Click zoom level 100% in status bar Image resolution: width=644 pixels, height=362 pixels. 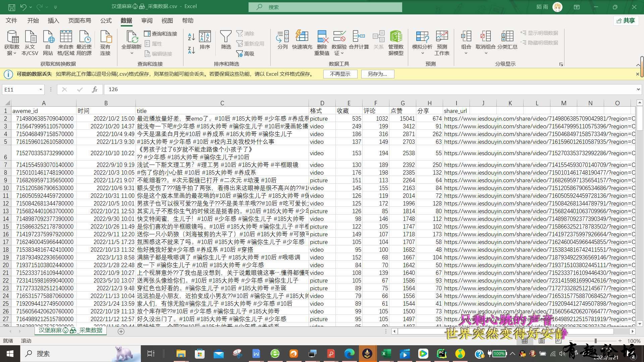(x=634, y=341)
